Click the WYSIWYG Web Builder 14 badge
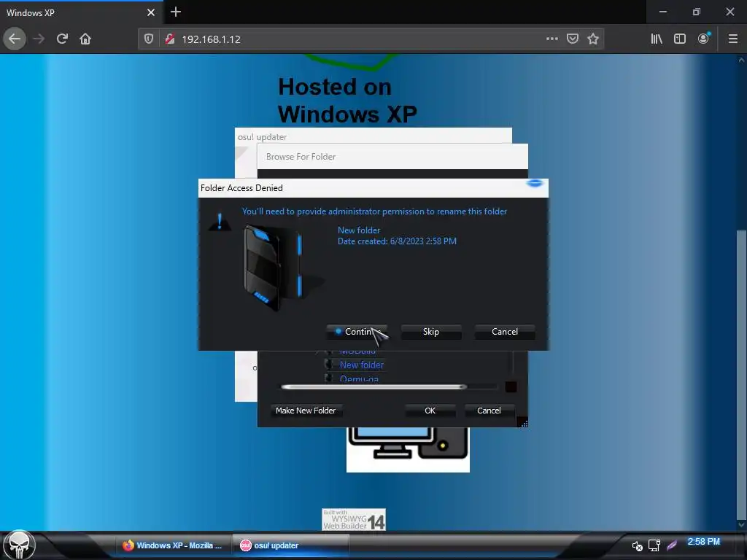747x560 pixels. coord(354,519)
